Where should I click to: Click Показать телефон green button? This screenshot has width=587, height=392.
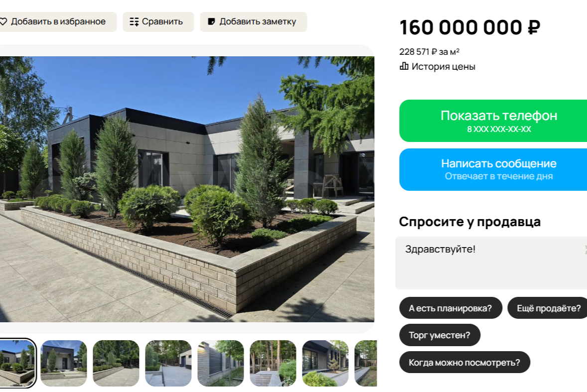[x=493, y=121]
